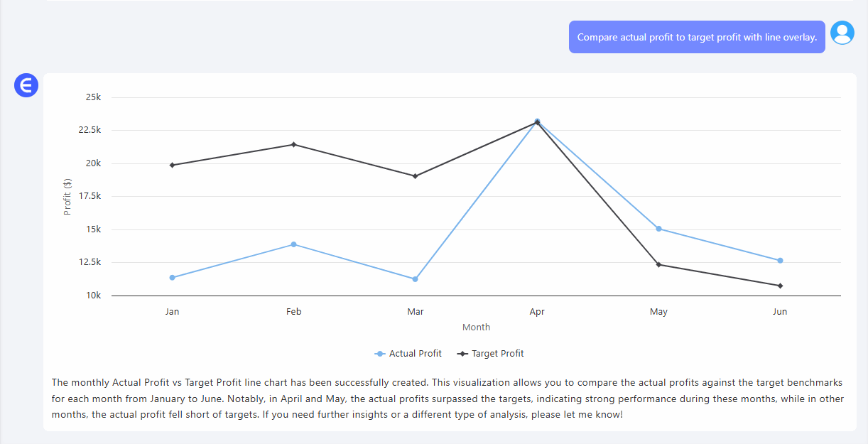Viewport: 868px width, 444px height.
Task: Click Target Profit data point for Jan
Action: coord(172,166)
